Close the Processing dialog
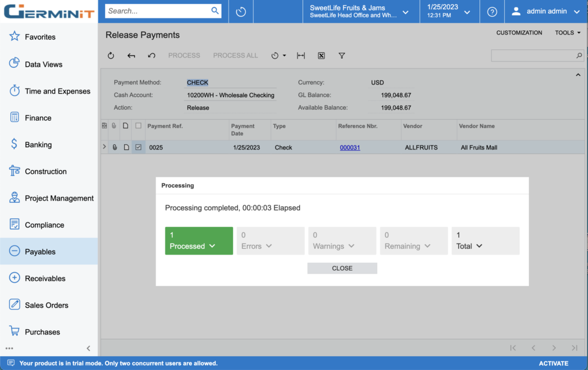Screen dimensions: 588x370 342,268
